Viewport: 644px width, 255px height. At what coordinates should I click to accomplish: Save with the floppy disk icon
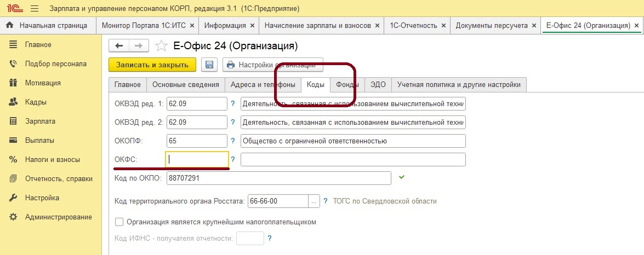[x=209, y=65]
